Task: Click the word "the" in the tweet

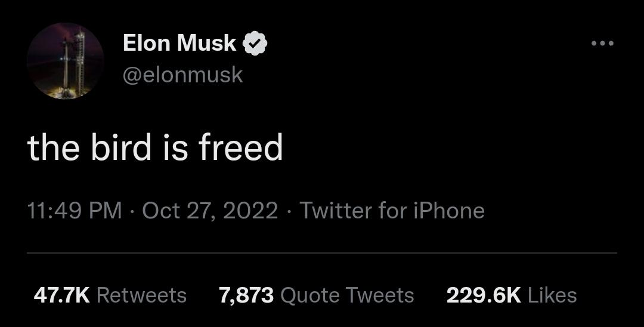Action: 54,147
